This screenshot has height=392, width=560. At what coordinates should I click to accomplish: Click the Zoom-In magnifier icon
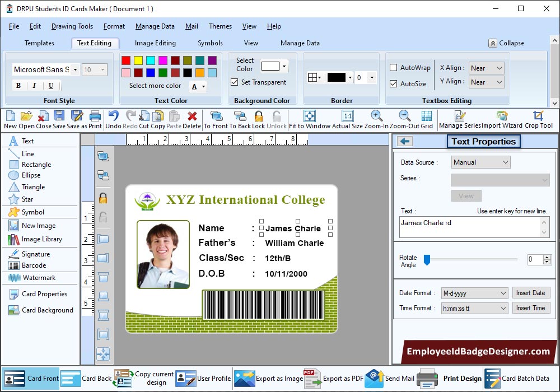point(377,116)
